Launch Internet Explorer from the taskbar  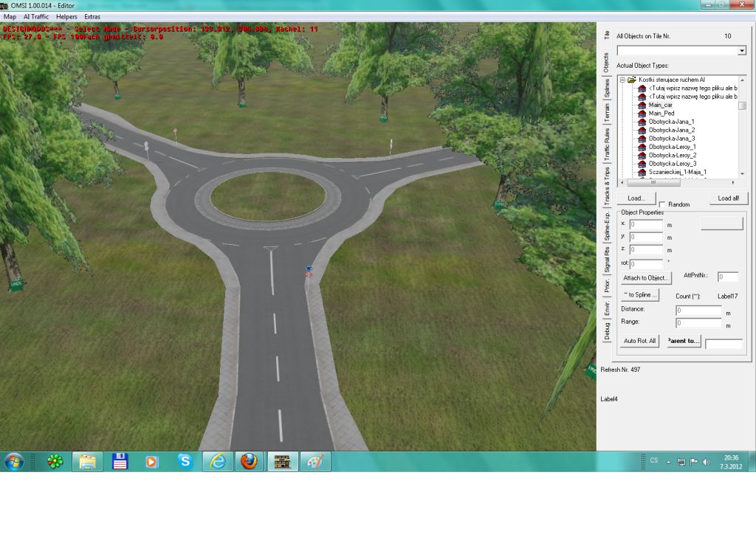click(217, 462)
